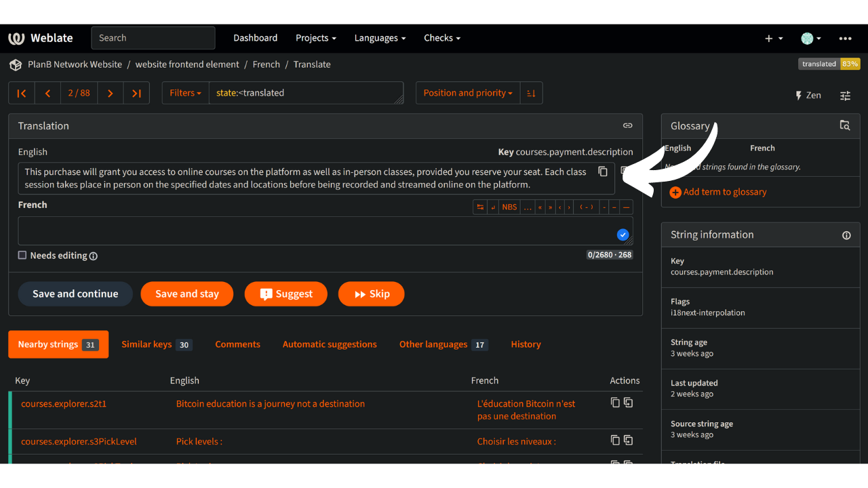Copy the English source text icon
Image resolution: width=868 pixels, height=488 pixels.
(x=603, y=171)
